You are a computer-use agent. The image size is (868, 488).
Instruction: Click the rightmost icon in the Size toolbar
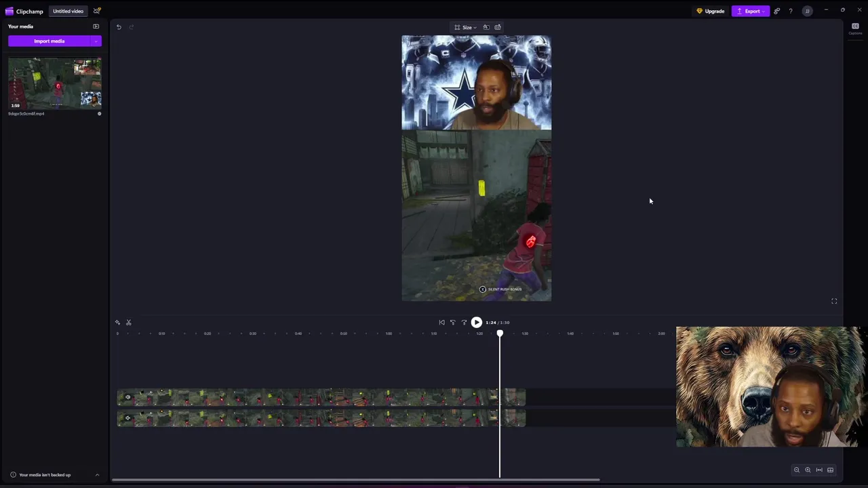[498, 27]
